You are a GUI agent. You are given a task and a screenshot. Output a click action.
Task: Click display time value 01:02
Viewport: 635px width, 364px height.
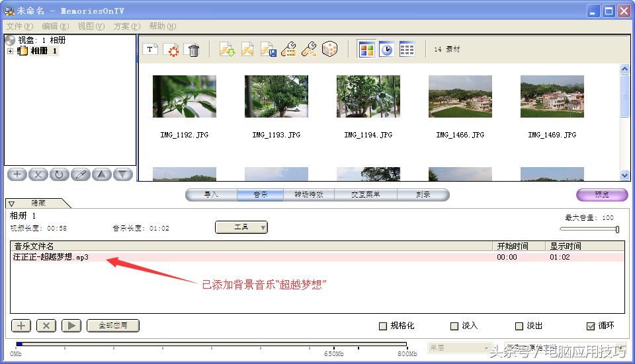point(560,257)
